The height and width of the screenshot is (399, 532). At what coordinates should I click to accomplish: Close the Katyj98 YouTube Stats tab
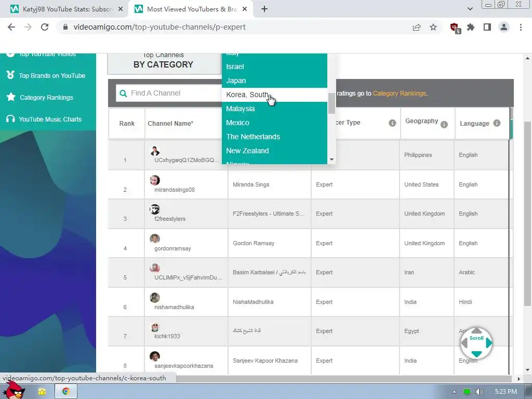pyautogui.click(x=121, y=9)
